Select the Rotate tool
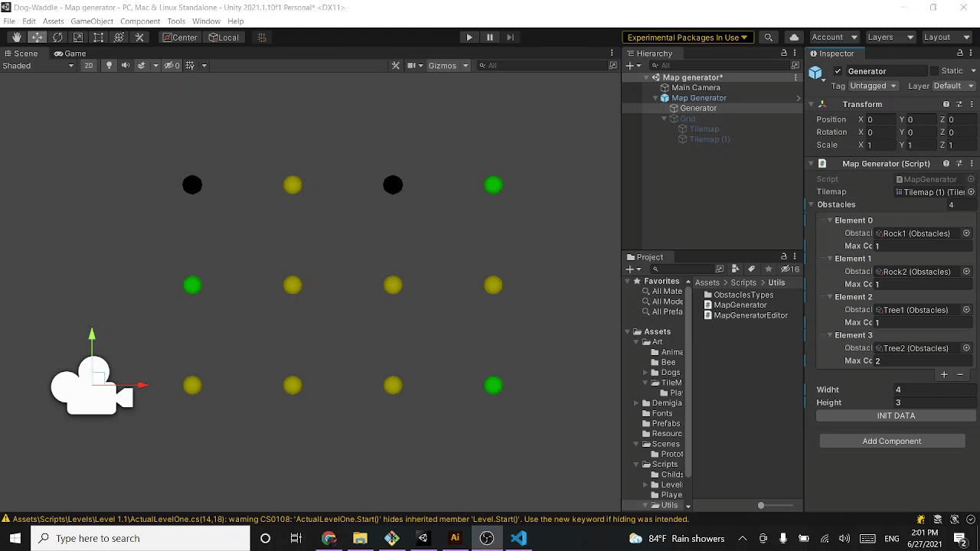The width and height of the screenshot is (980, 551). [57, 37]
